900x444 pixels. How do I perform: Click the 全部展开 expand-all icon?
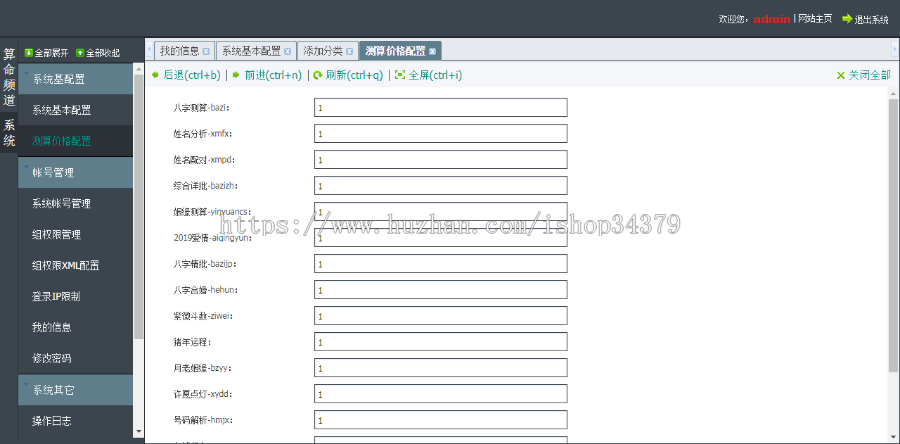29,53
